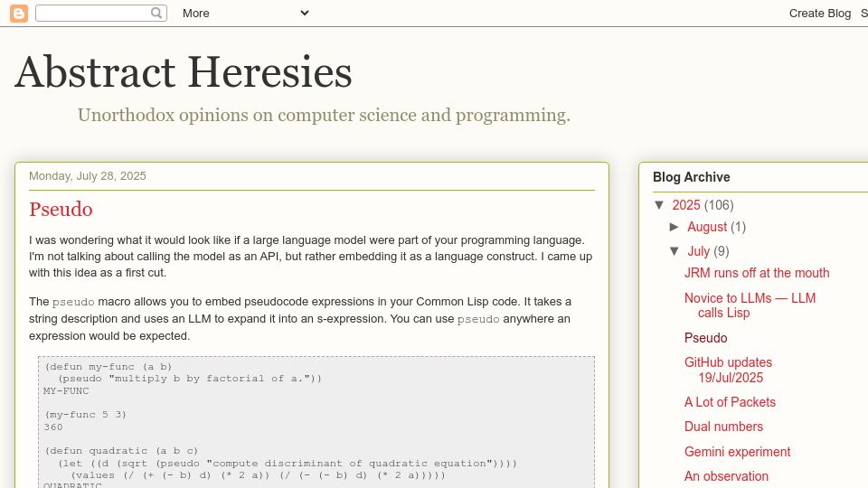868x488 pixels.
Task: Open the Dual numbers post
Action: pos(723,427)
